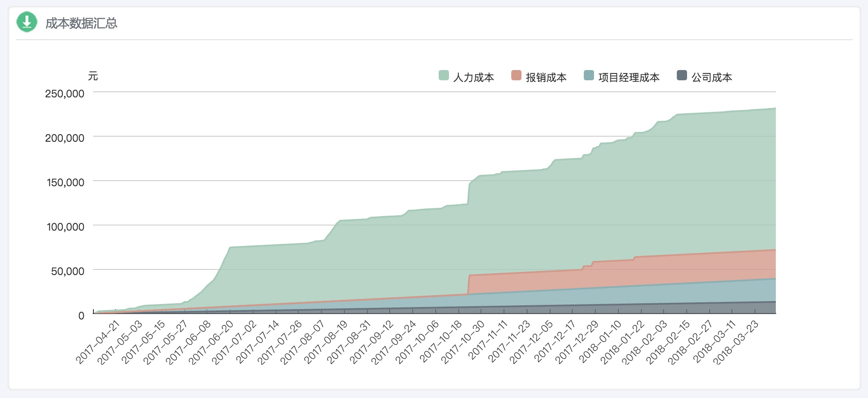Toggle the 报销成本 legend swatch

pyautogui.click(x=516, y=76)
